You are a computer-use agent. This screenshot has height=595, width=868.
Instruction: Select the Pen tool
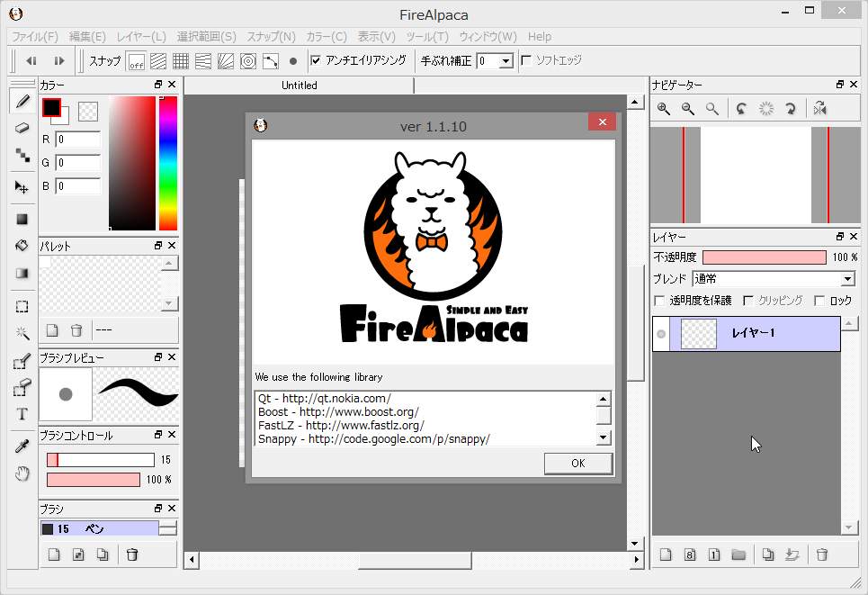[x=22, y=102]
